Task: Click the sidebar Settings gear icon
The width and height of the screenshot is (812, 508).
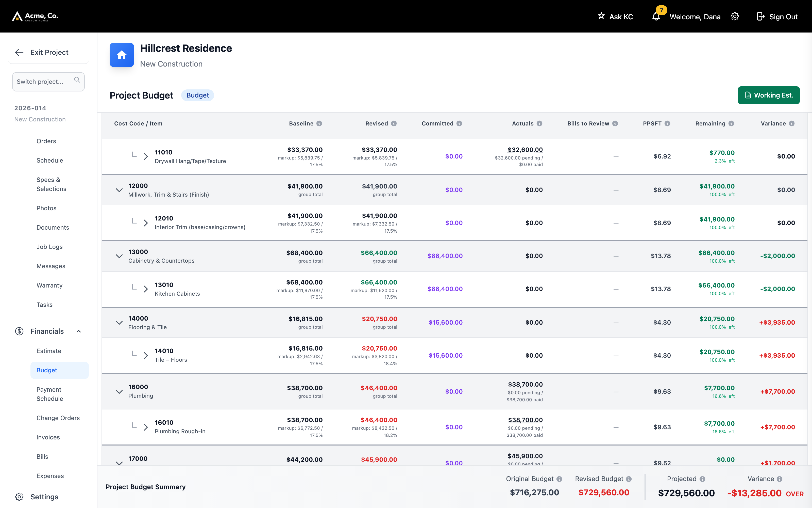Action: pyautogui.click(x=19, y=497)
